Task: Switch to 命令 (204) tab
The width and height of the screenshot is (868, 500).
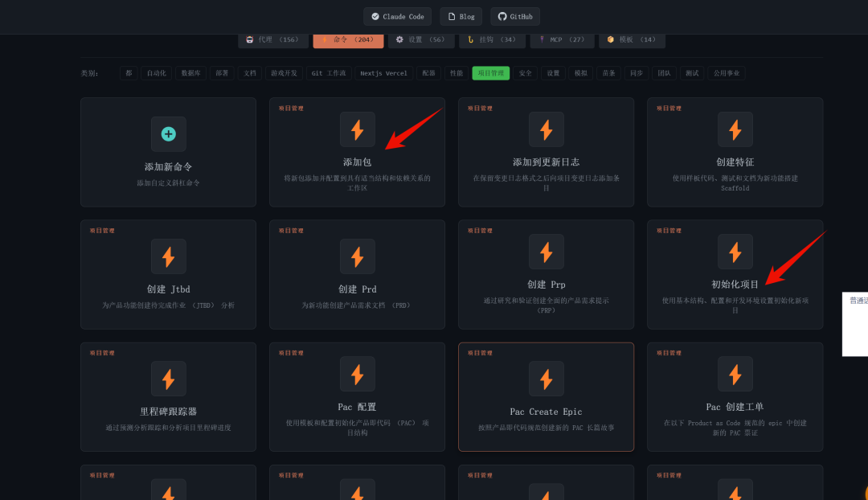Action: (348, 40)
